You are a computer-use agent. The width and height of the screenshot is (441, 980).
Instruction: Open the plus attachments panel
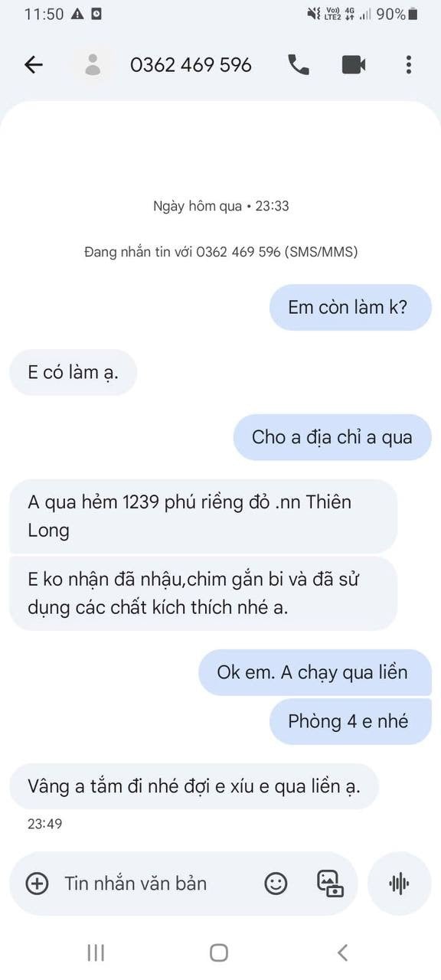pos(37,884)
